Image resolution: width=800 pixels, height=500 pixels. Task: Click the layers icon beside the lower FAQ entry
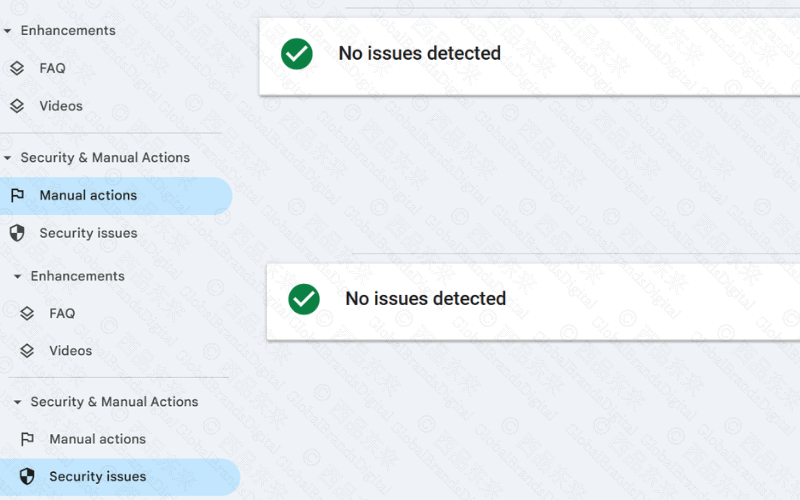(27, 314)
